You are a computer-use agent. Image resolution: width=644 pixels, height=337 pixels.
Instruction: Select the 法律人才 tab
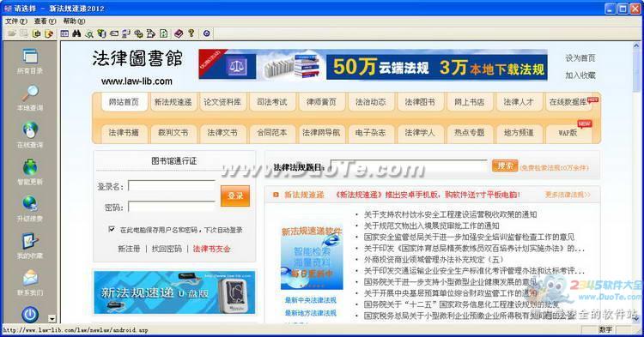[519, 102]
